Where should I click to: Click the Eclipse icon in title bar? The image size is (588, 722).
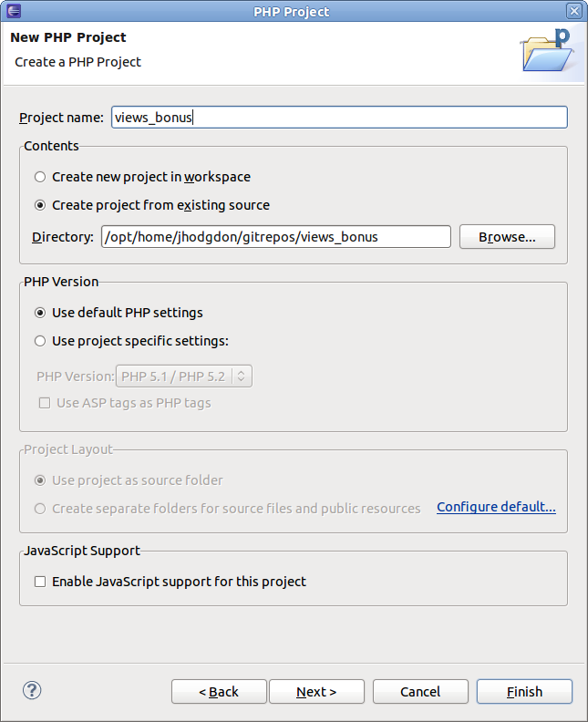coord(14,11)
